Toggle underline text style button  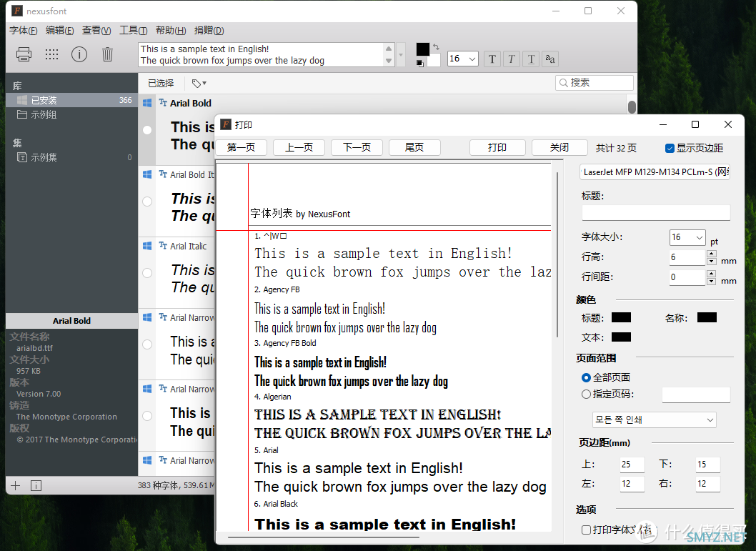coord(531,59)
